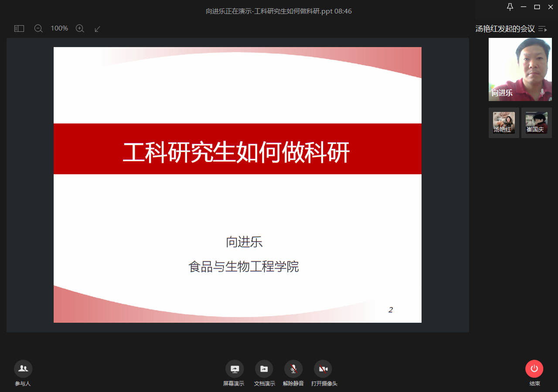Select 向进乐 presenter video thumbnail
This screenshot has width=558, height=392.
pos(520,69)
